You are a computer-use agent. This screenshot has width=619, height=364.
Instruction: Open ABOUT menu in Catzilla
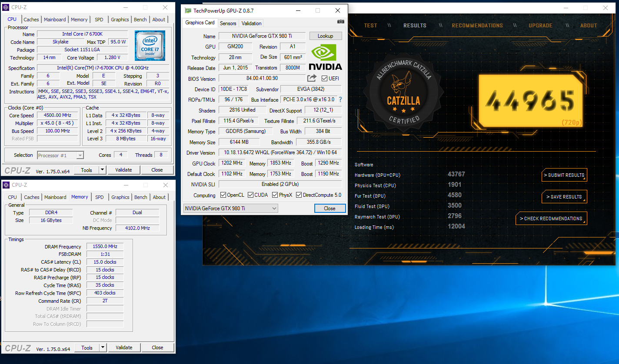589,26
